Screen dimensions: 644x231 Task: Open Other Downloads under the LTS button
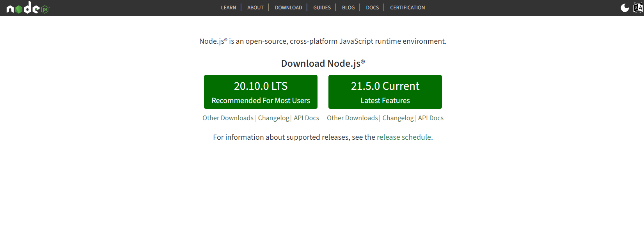point(228,118)
